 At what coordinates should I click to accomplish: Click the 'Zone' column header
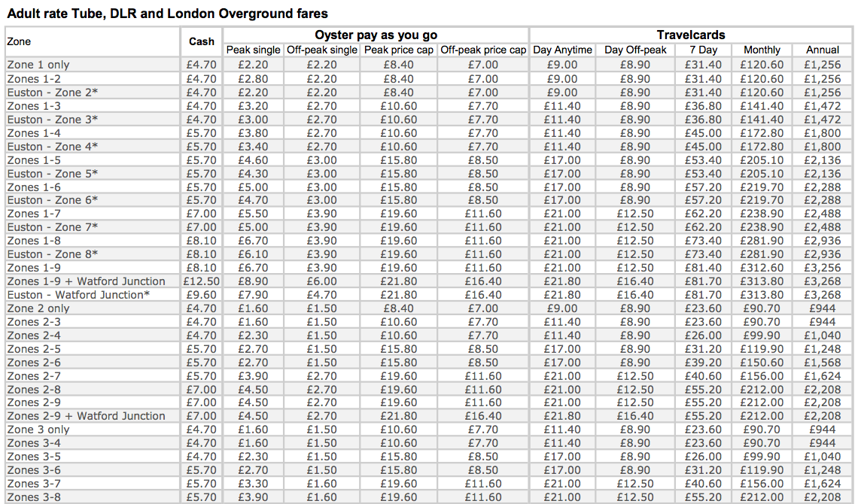tap(19, 42)
